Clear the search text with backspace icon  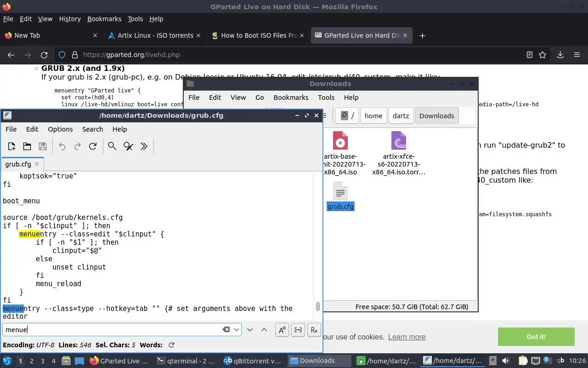coord(226,329)
